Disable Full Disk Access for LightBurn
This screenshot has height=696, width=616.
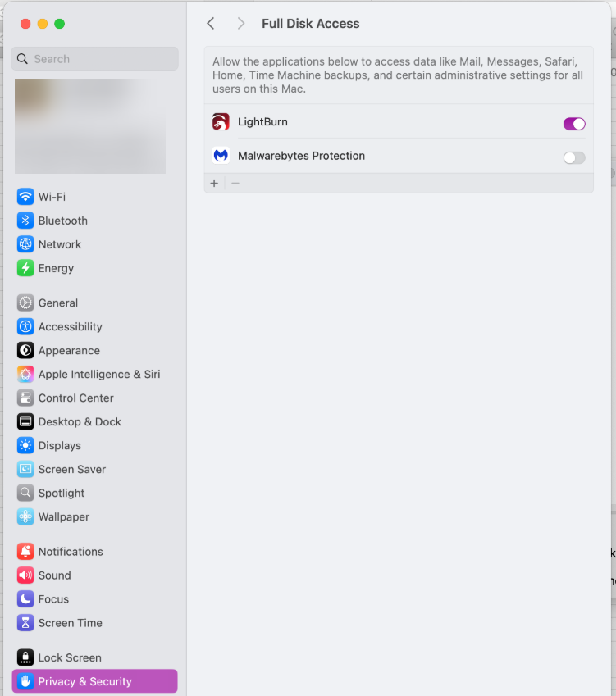click(574, 124)
